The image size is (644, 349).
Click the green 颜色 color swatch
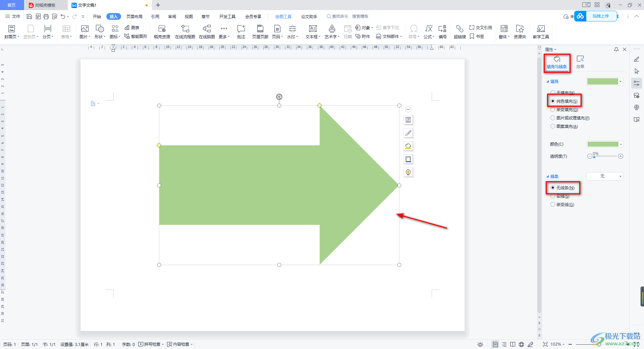(603, 144)
